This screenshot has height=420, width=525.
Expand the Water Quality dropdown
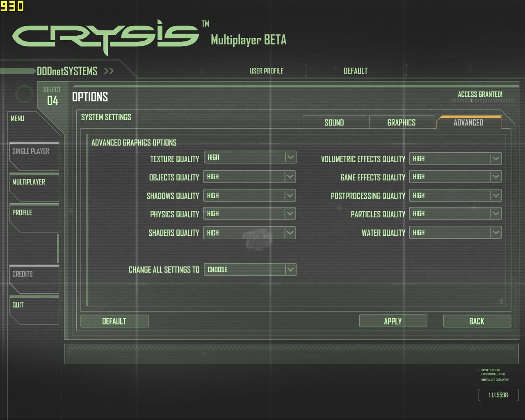tap(455, 233)
